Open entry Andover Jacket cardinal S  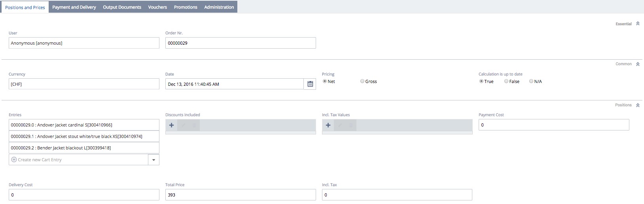click(84, 125)
